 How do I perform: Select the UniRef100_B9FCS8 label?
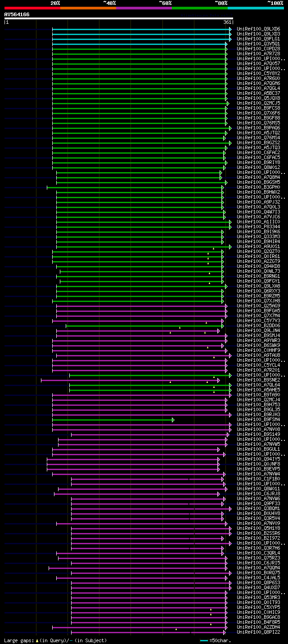point(258,108)
